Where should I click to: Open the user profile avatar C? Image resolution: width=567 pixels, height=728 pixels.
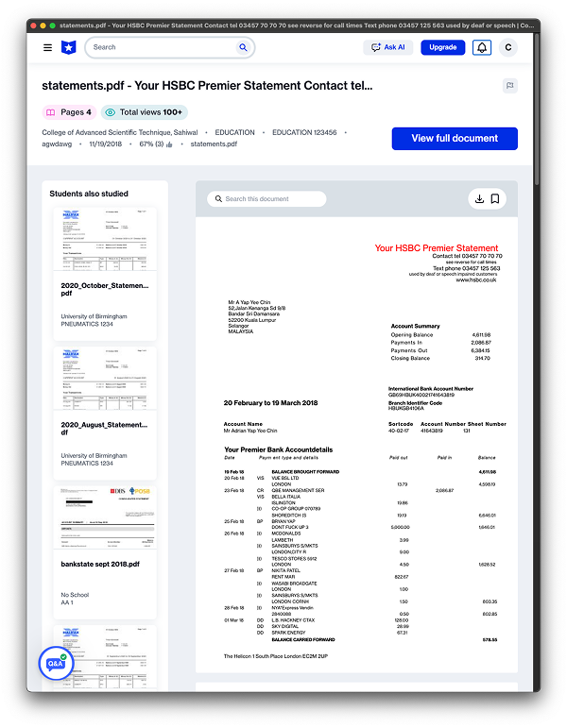508,47
